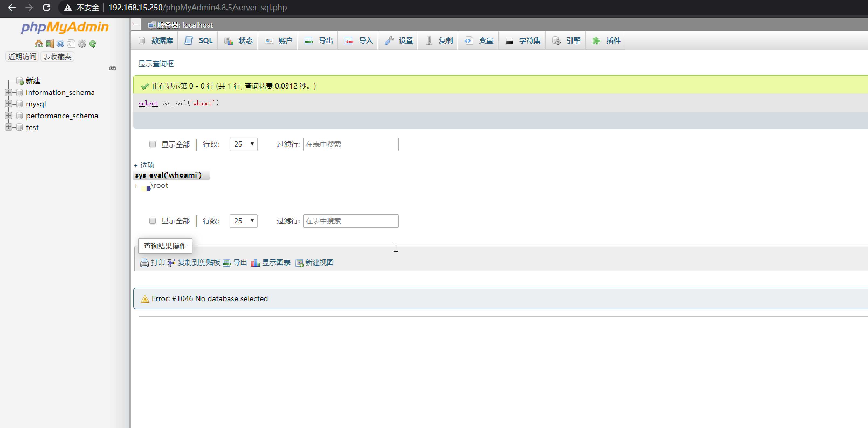This screenshot has width=868, height=428.
Task: Click the export icon in query results operations
Action: tap(227, 263)
